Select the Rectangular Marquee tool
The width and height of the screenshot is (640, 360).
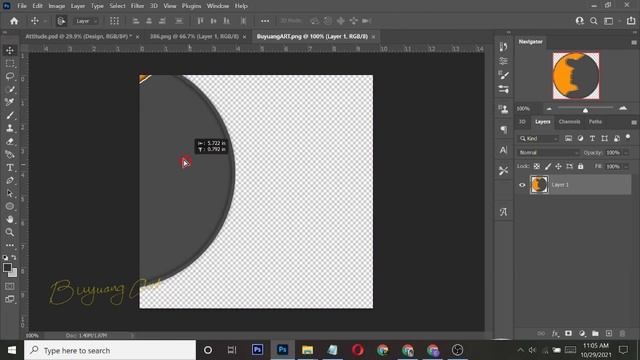pyautogui.click(x=10, y=63)
